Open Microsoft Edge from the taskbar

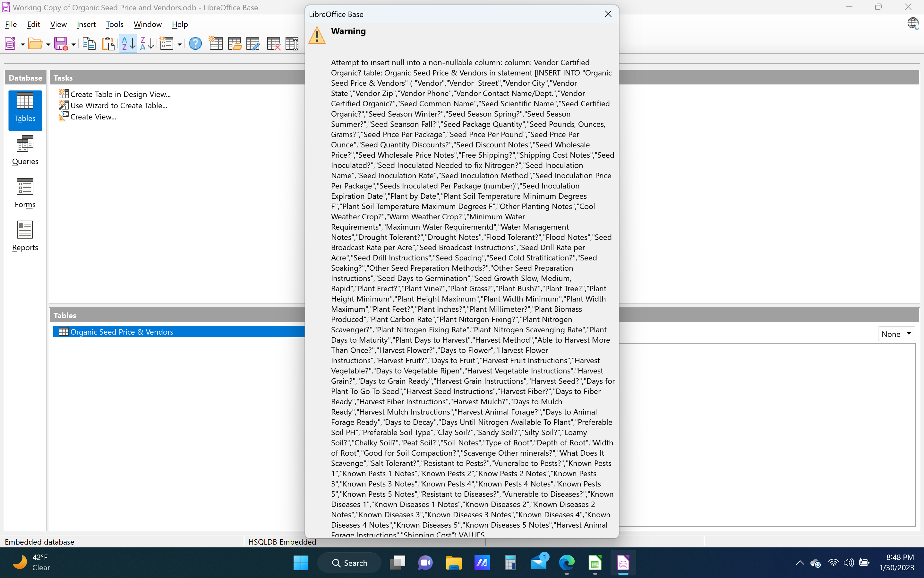click(x=567, y=563)
